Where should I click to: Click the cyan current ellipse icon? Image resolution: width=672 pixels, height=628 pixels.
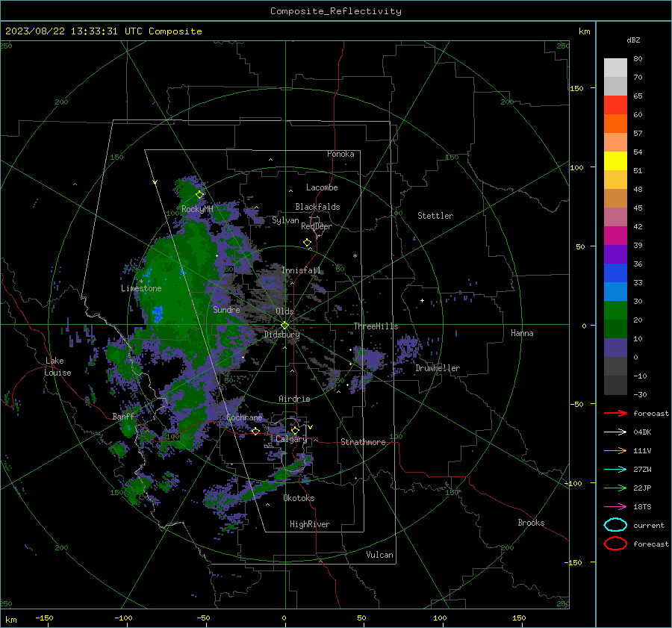(615, 525)
